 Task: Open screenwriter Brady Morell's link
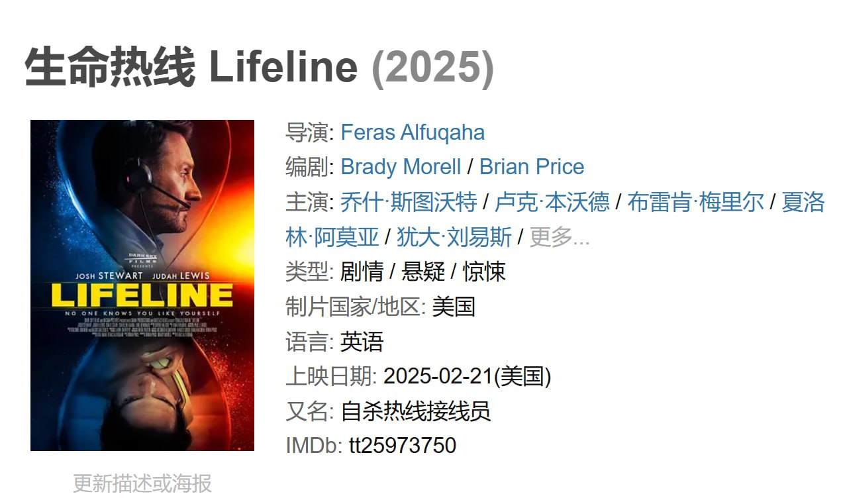(x=401, y=167)
